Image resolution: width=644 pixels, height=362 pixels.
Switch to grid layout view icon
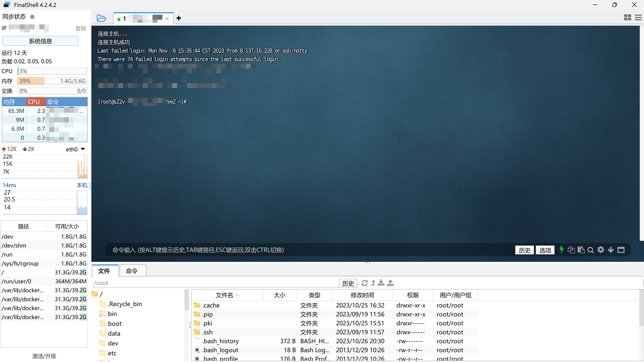point(628,17)
